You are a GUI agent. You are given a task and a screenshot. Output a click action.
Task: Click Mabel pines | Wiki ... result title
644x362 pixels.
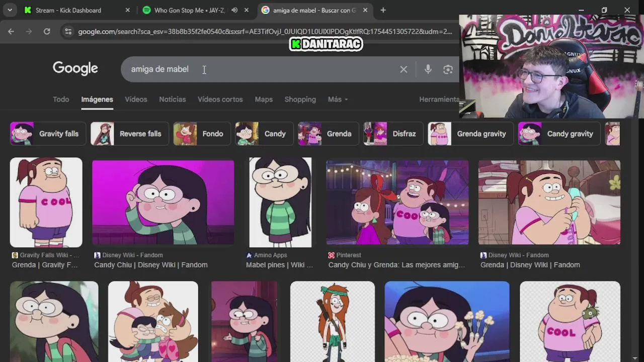click(279, 265)
